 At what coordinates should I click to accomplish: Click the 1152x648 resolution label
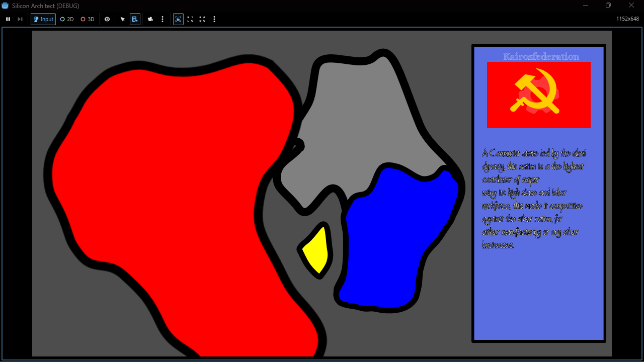coord(627,19)
